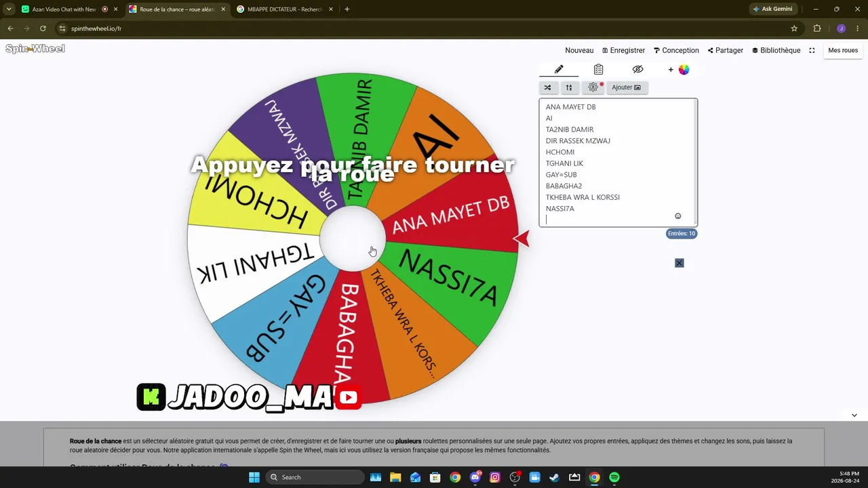
Task: Select the 'ANA MAYET DB' entry line
Action: (x=571, y=107)
